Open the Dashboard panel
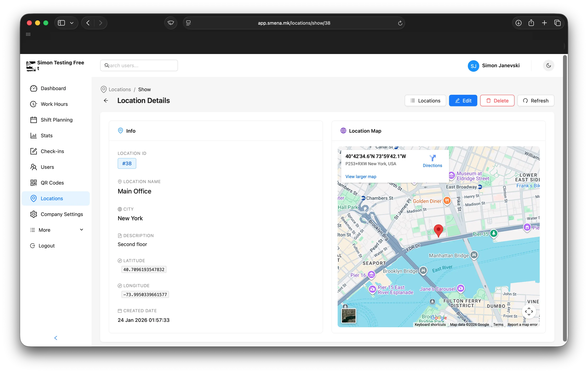588x373 pixels. point(53,88)
